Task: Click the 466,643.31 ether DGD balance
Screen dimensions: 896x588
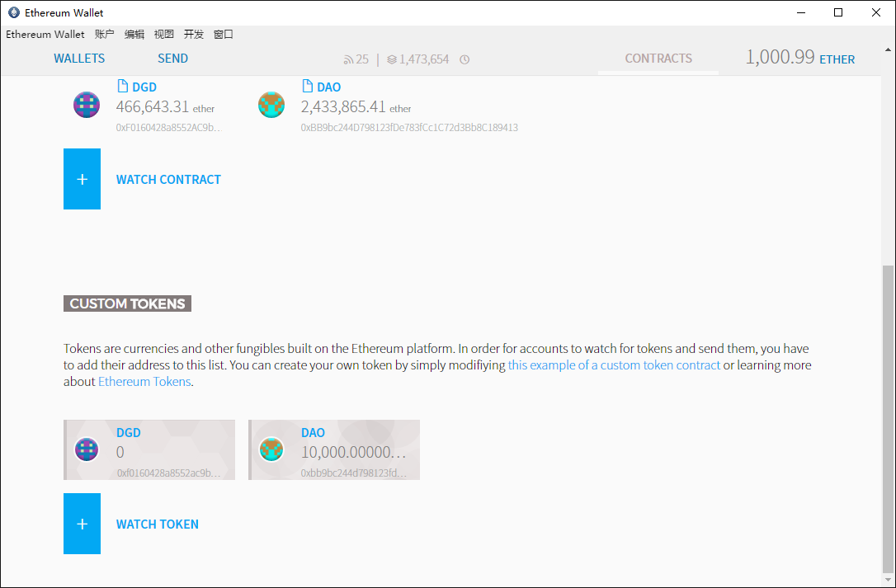Action: click(x=165, y=107)
